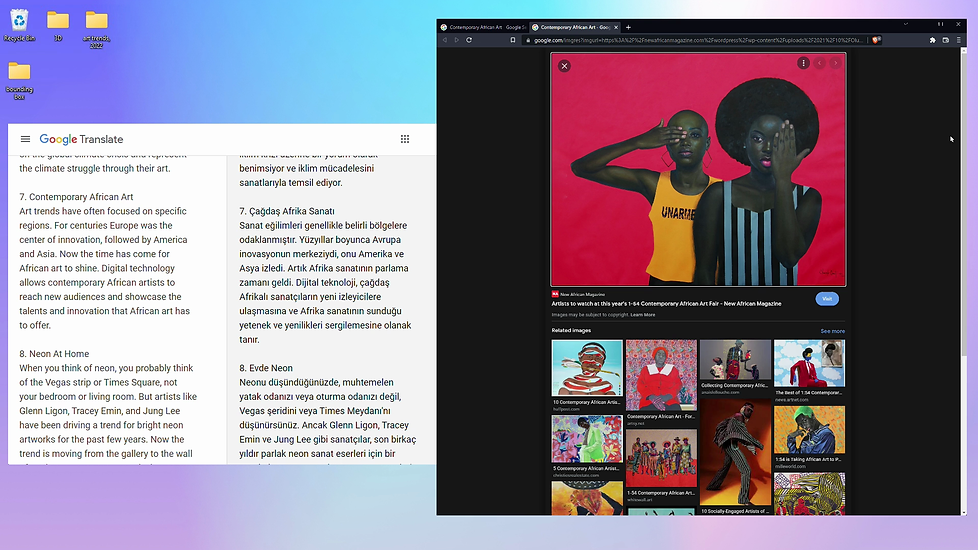Open the Brave Shields icon in address bar
The image size is (978, 550).
(x=877, y=40)
